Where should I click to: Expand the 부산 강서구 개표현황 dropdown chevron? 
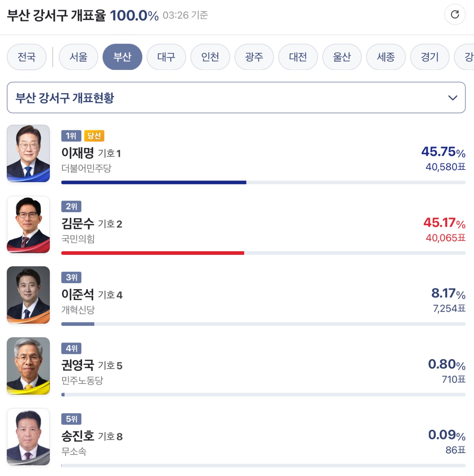coord(453,98)
